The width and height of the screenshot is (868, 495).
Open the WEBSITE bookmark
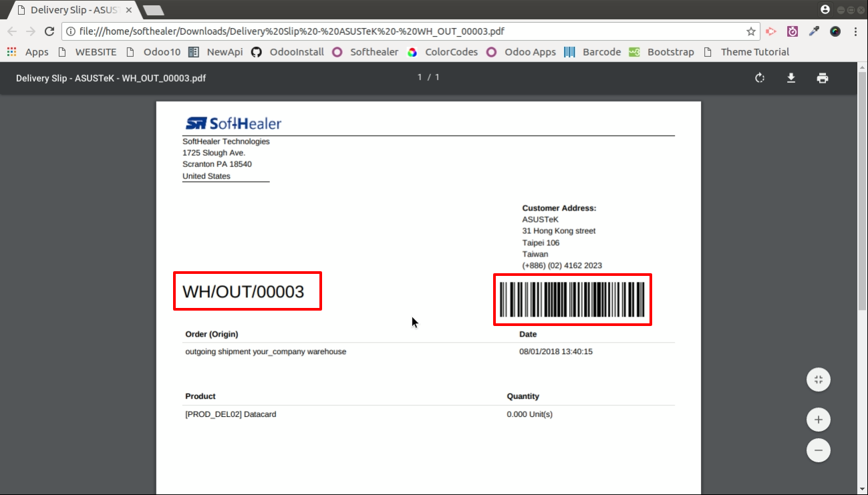point(88,52)
